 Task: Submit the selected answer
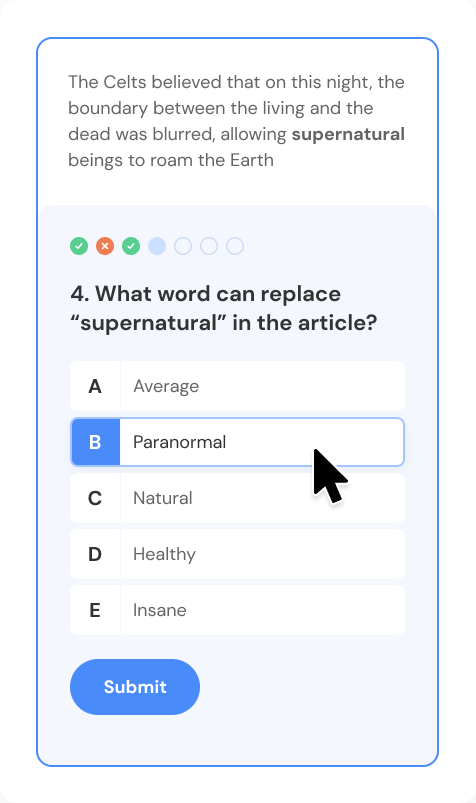pos(135,687)
